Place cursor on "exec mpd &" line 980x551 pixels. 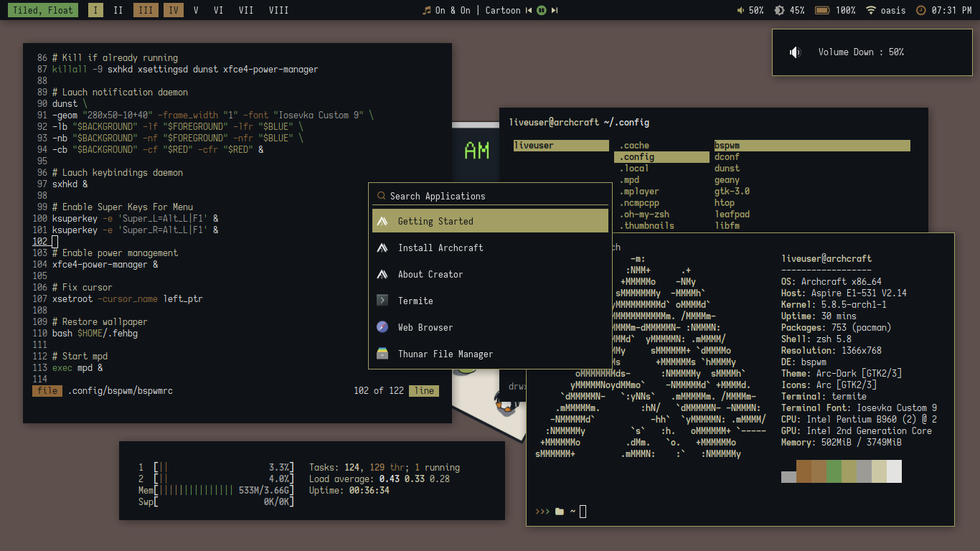pyautogui.click(x=77, y=368)
